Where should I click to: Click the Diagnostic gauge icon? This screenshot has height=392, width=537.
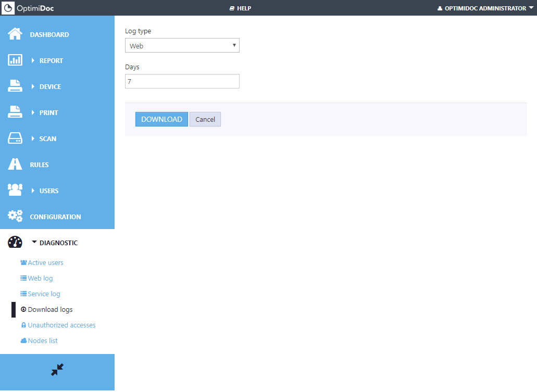pos(15,243)
